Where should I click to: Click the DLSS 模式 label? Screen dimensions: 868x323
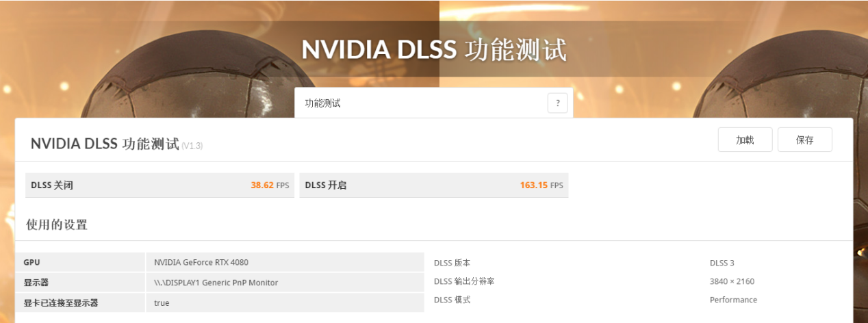tap(452, 300)
